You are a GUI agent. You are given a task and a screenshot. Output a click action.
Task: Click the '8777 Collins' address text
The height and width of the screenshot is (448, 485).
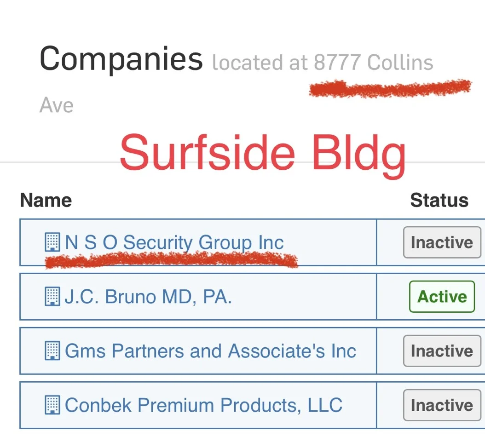[373, 63]
